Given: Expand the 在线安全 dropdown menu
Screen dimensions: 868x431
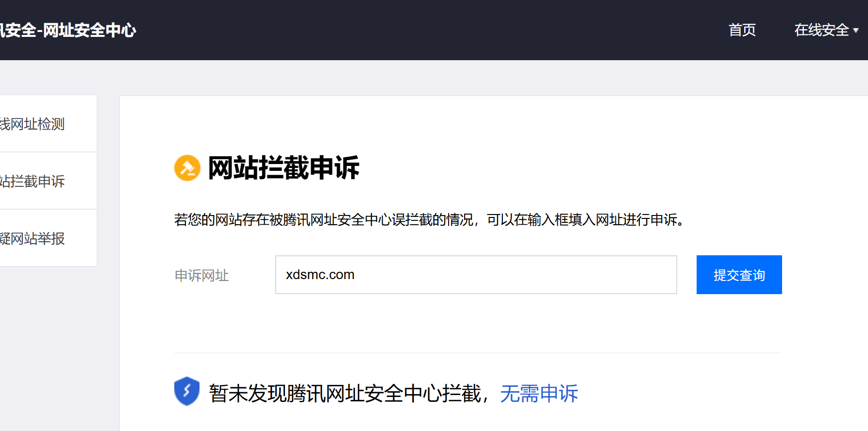Looking at the screenshot, I should (826, 30).
